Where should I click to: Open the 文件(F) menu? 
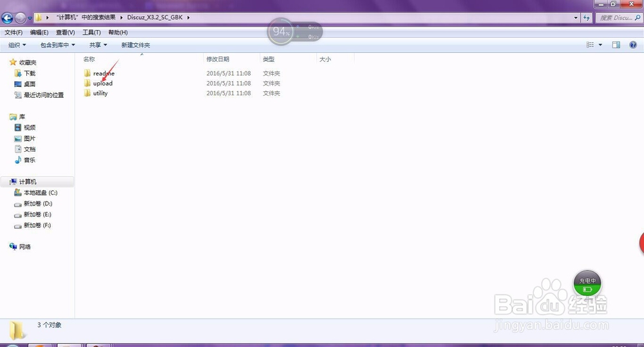click(x=14, y=32)
